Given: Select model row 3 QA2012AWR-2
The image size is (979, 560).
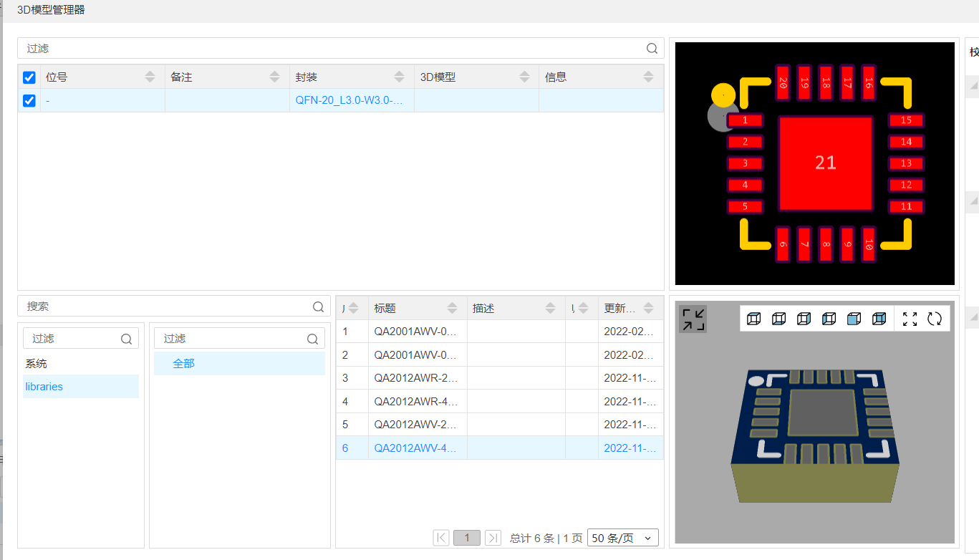Looking at the screenshot, I should click(x=415, y=378).
